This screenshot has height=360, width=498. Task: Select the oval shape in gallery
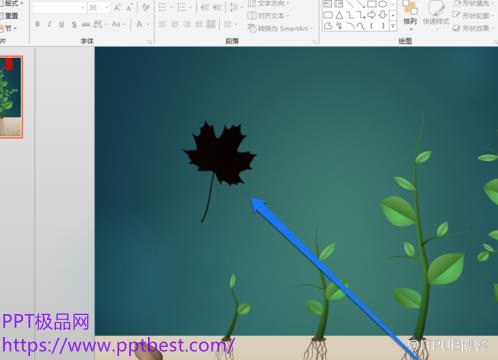coord(383,4)
